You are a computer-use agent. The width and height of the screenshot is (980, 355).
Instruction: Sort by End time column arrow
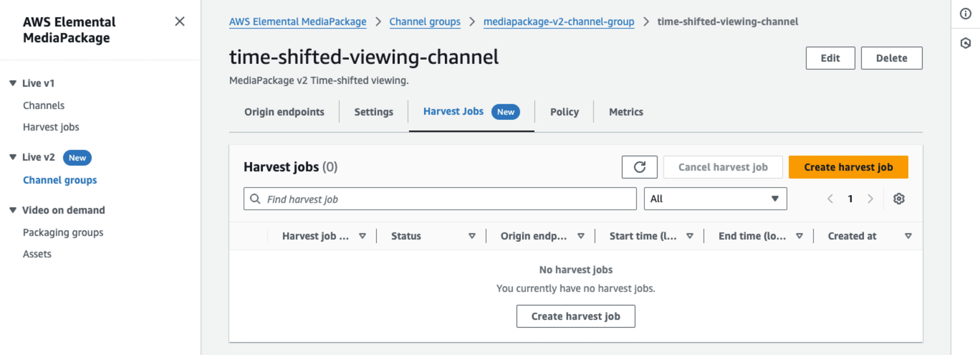799,236
